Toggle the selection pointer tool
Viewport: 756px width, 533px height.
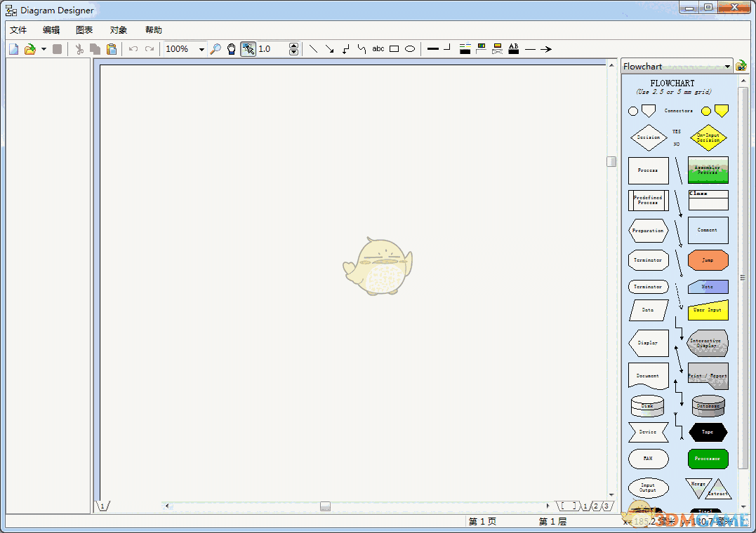248,49
